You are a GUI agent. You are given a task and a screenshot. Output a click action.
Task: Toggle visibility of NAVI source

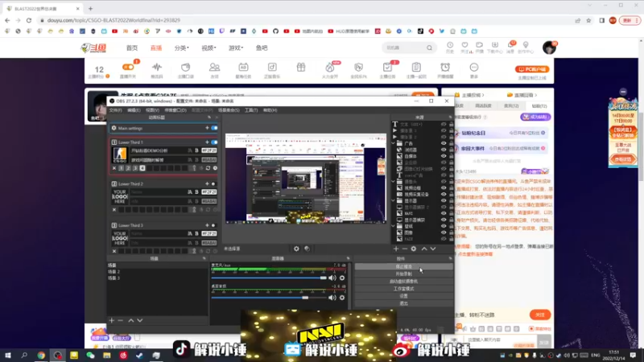click(x=444, y=213)
